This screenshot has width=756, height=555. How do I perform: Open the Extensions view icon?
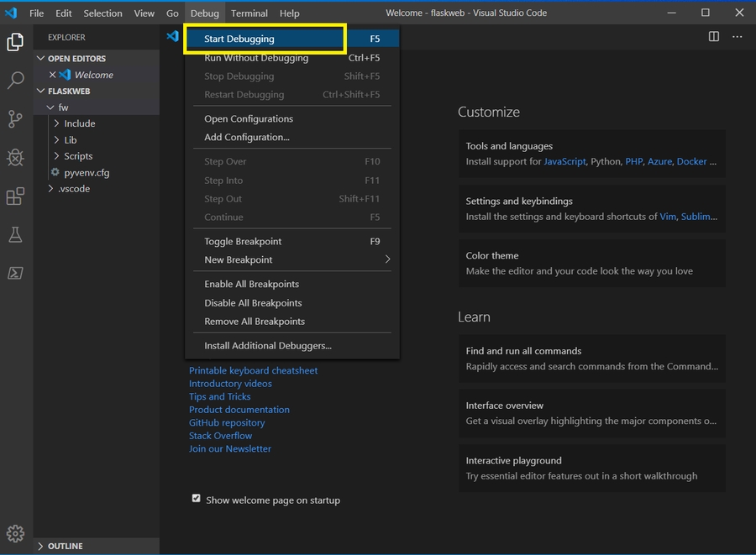15,196
